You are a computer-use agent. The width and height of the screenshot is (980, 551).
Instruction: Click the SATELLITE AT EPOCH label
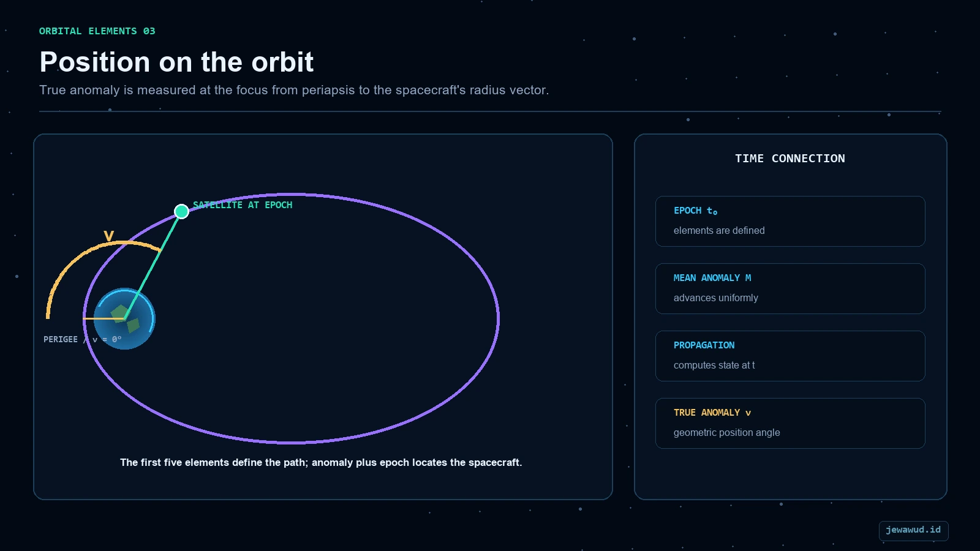point(243,205)
